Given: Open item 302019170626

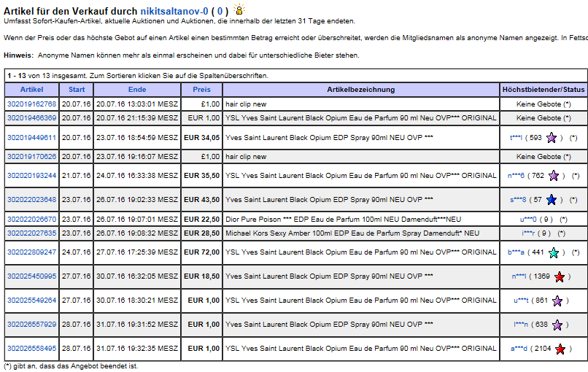Looking at the screenshot, I should coord(32,156).
